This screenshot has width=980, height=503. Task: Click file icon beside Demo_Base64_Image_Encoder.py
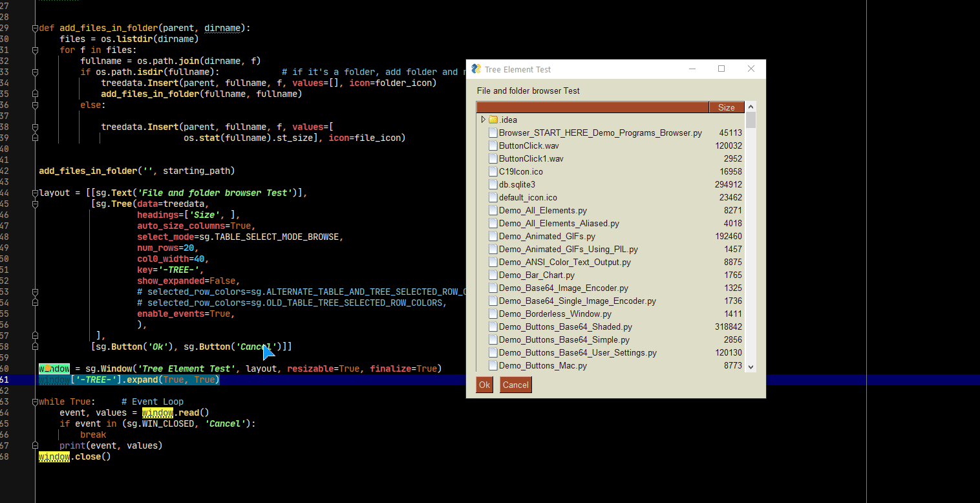493,288
